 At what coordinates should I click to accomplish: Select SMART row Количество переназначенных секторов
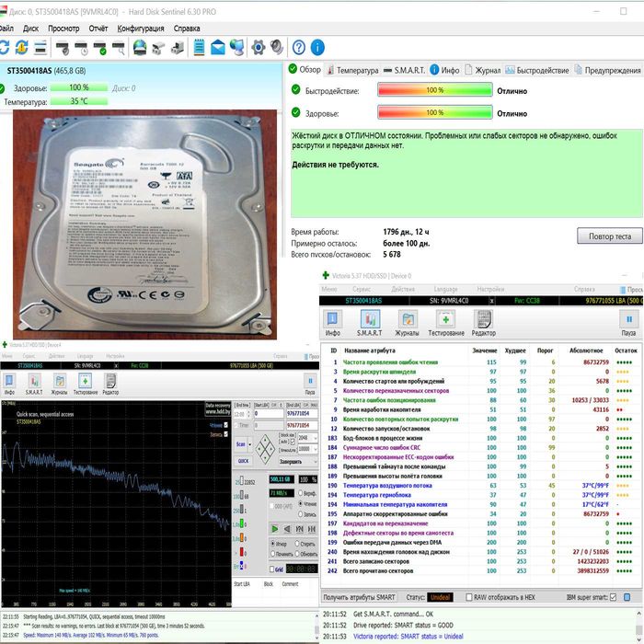point(479,391)
